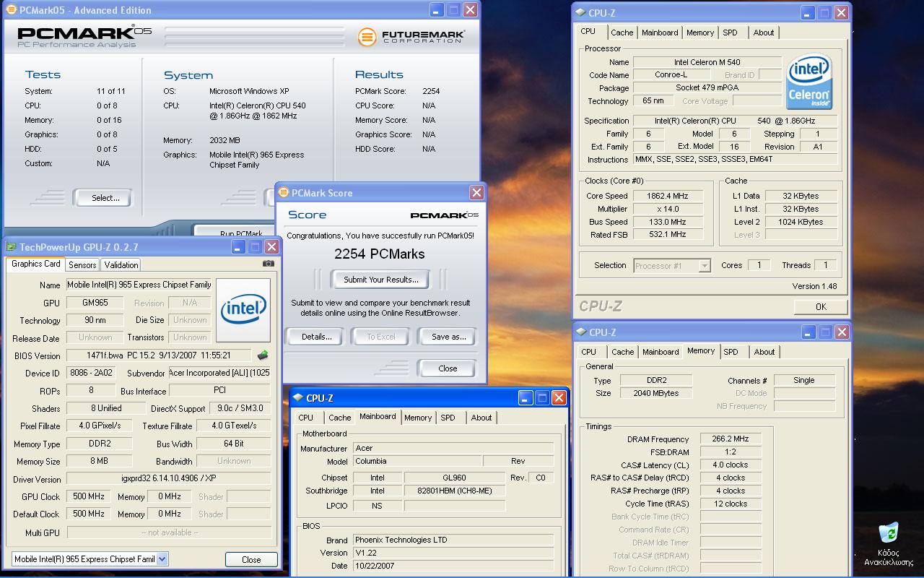The image size is (924, 578).
Task: Click the Core Speed value 1862.4 MHz
Action: [x=667, y=196]
